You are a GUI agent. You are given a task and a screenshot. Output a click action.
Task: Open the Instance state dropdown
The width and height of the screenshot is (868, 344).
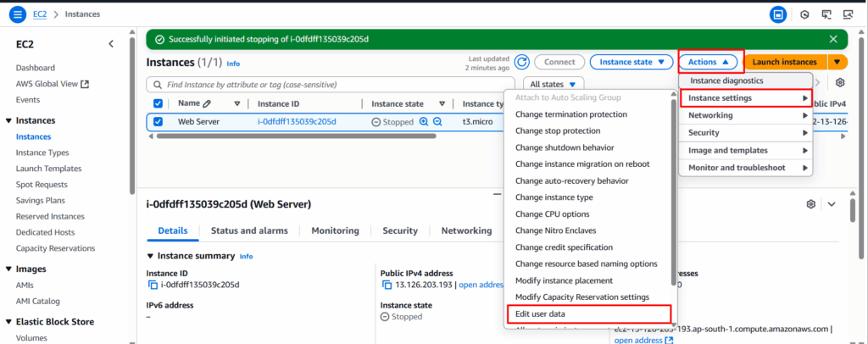(x=632, y=62)
